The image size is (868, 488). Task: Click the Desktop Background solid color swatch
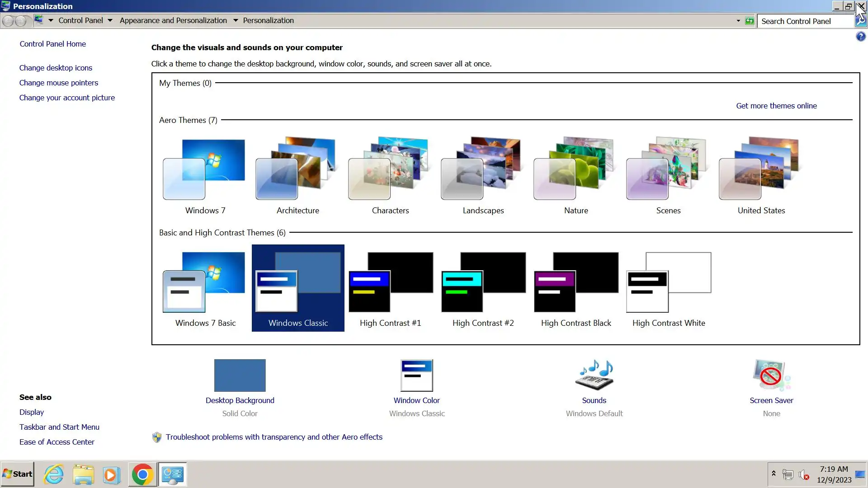click(x=240, y=375)
